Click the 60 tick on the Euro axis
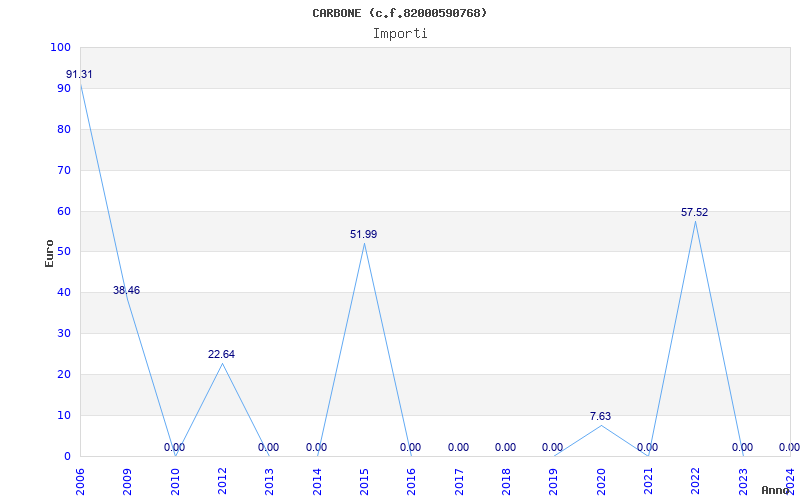 pos(64,211)
